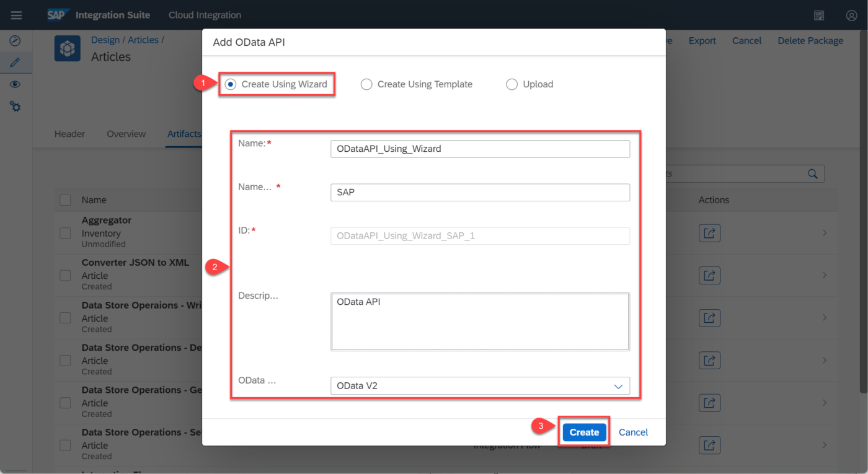
Task: Click the package toolbar Cancel button
Action: point(746,41)
